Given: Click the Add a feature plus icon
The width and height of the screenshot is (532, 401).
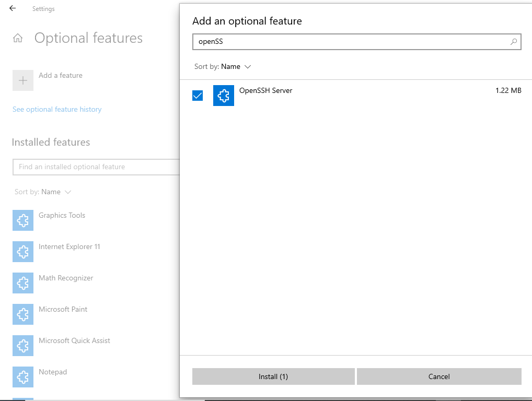Looking at the screenshot, I should point(23,80).
